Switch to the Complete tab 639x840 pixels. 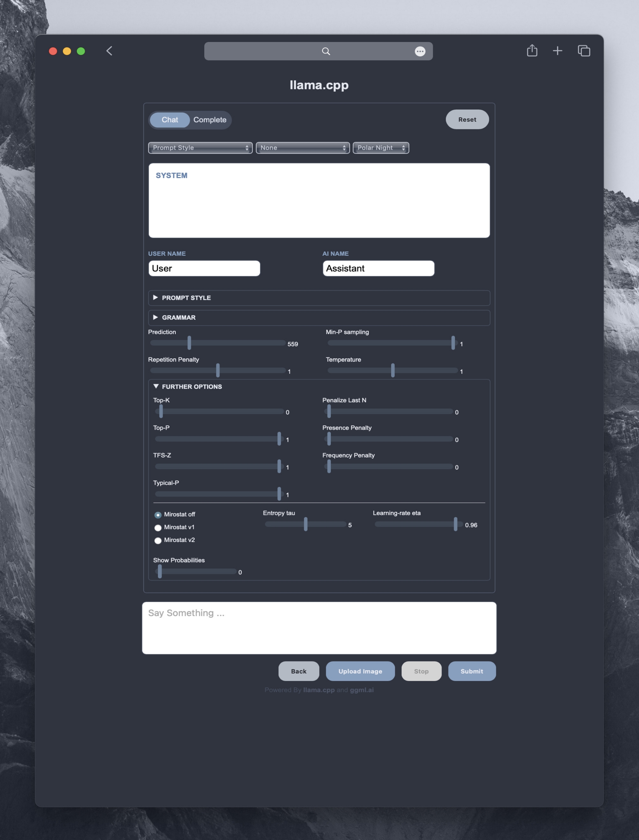tap(209, 120)
